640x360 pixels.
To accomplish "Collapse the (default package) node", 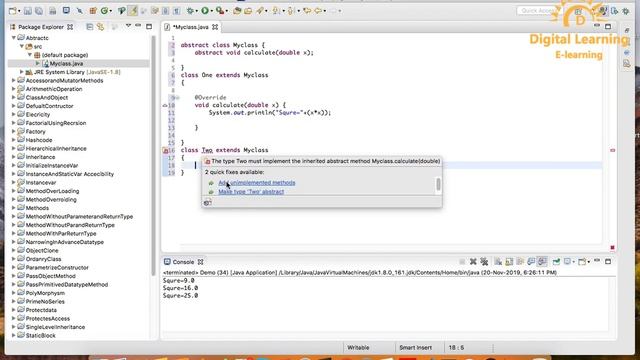I will point(30,55).
